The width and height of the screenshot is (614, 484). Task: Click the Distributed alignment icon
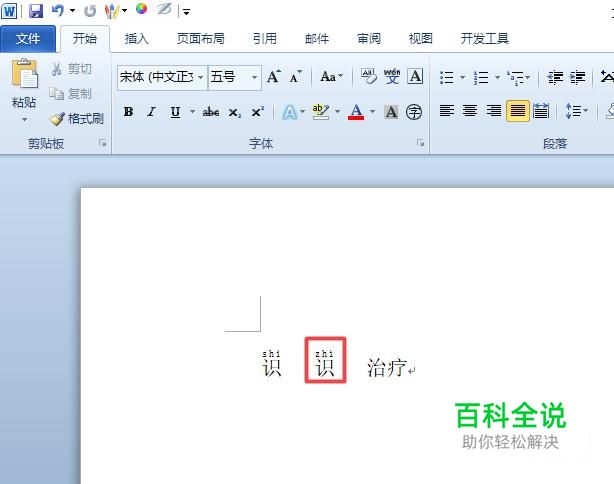tap(541, 111)
